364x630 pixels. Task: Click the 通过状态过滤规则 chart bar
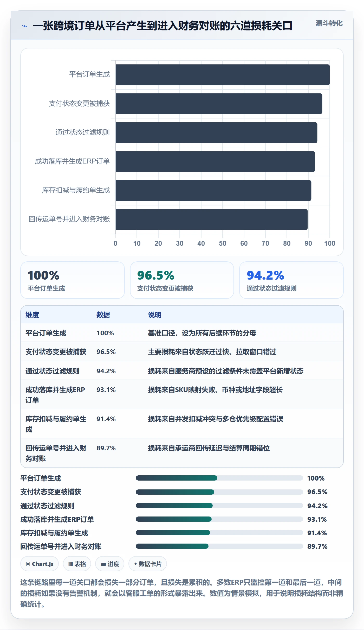[x=216, y=133]
